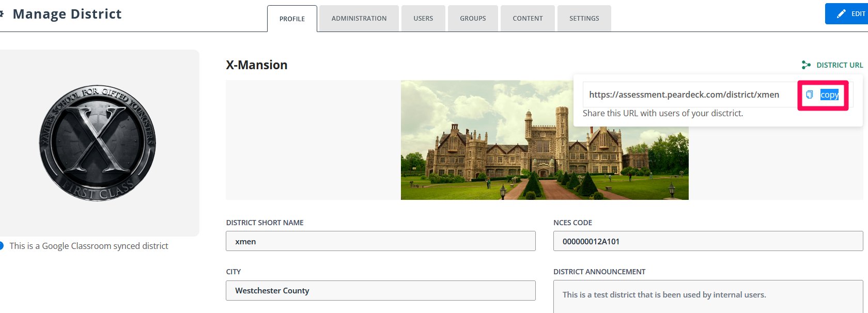Click the district URL text field
Screen dimensions: 868x313
click(690, 95)
